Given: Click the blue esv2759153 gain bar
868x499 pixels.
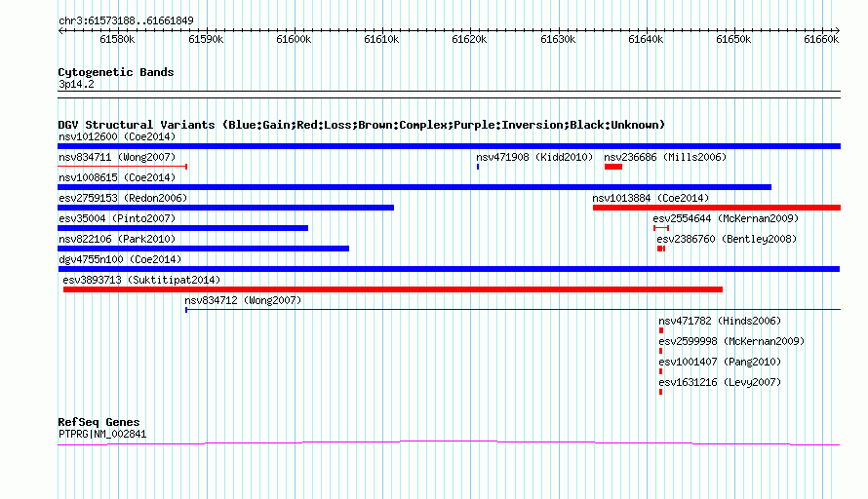Looking at the screenshot, I should [x=226, y=208].
